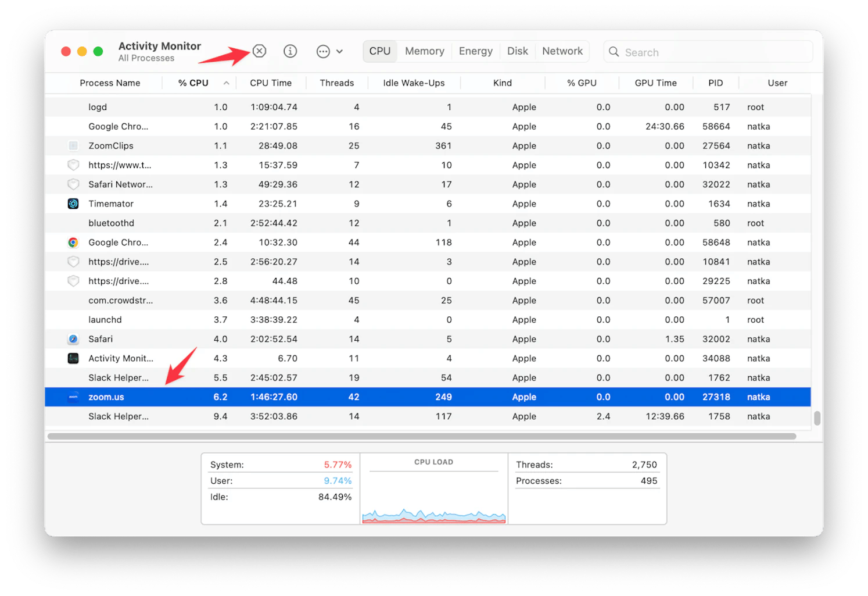Sort by Kind column header

(503, 83)
